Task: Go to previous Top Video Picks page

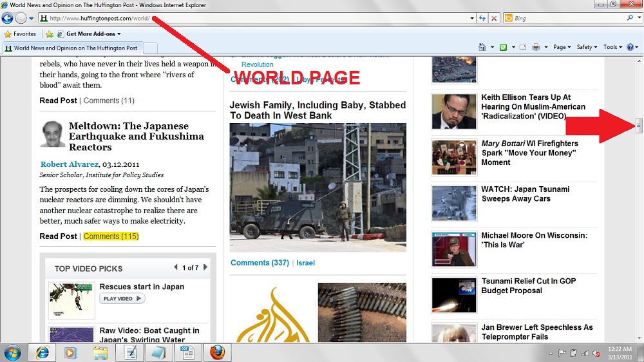Action: pos(176,267)
